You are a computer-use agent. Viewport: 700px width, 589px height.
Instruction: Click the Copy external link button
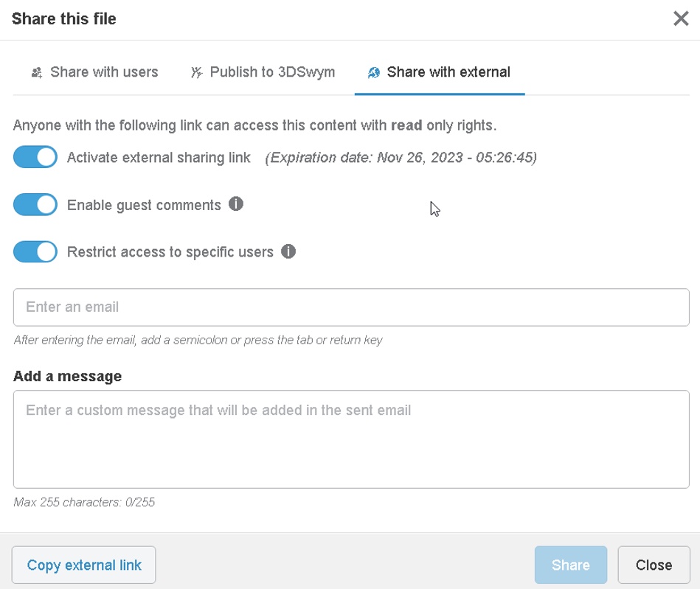coord(84,565)
